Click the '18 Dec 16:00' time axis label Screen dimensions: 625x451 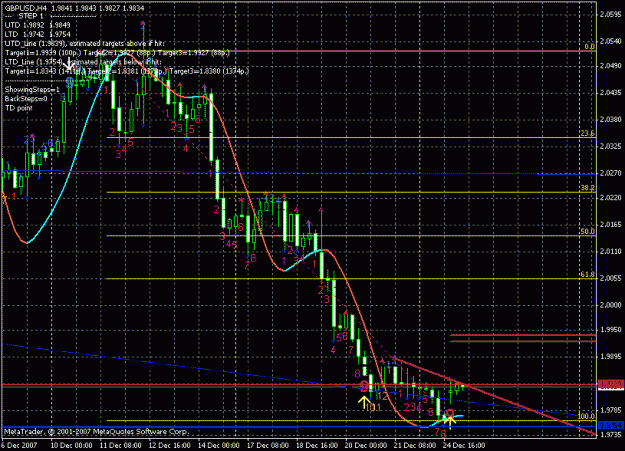316,445
